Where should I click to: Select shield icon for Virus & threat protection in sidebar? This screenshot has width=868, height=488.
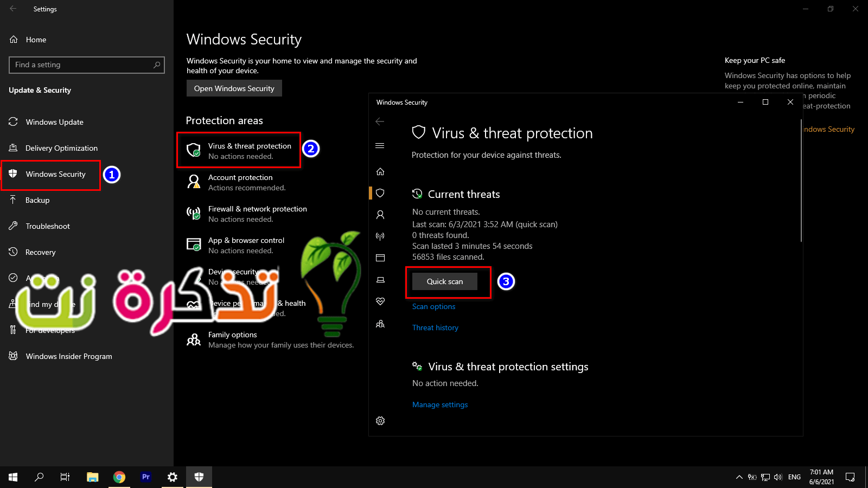(x=380, y=193)
